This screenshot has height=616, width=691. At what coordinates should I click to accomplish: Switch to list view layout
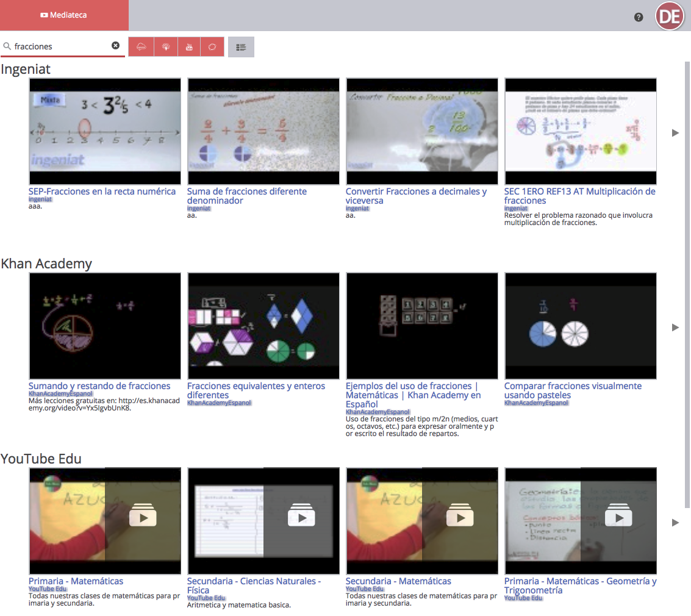[x=241, y=47]
